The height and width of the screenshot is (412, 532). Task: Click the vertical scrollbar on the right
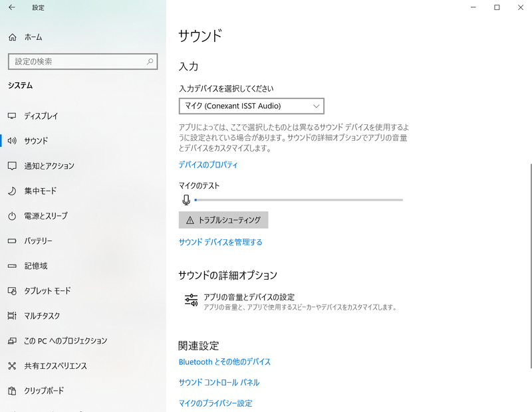pos(530,266)
